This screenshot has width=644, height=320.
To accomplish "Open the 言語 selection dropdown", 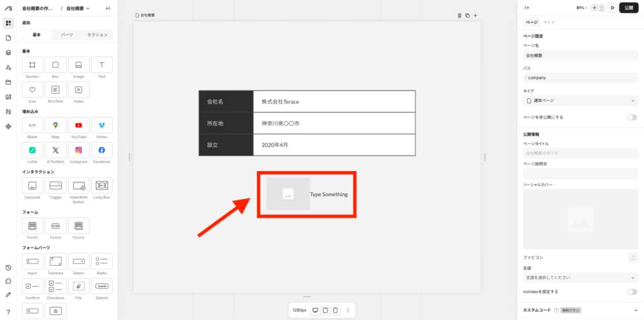I will [x=580, y=277].
